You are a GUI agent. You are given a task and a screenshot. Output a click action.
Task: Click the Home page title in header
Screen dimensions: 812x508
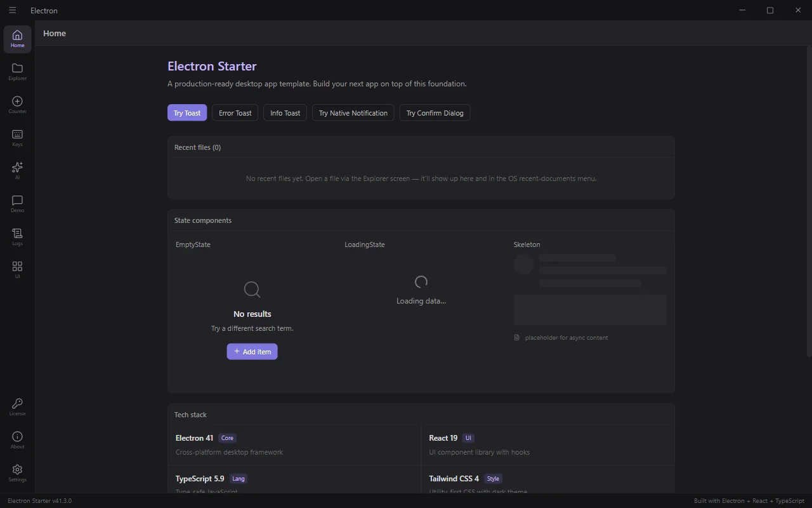point(55,33)
